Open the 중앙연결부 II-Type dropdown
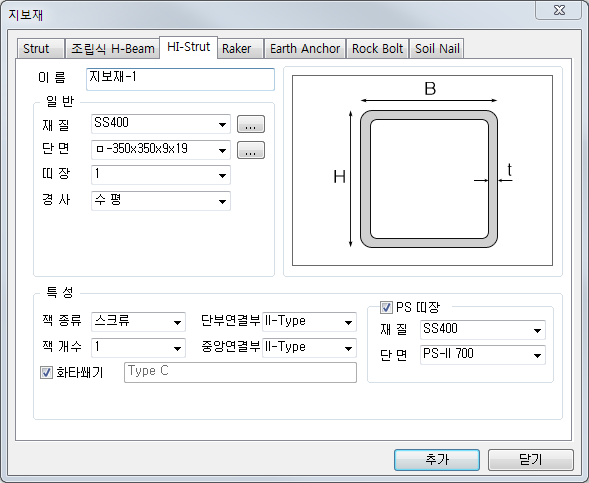This screenshot has width=589, height=483. coord(309,348)
